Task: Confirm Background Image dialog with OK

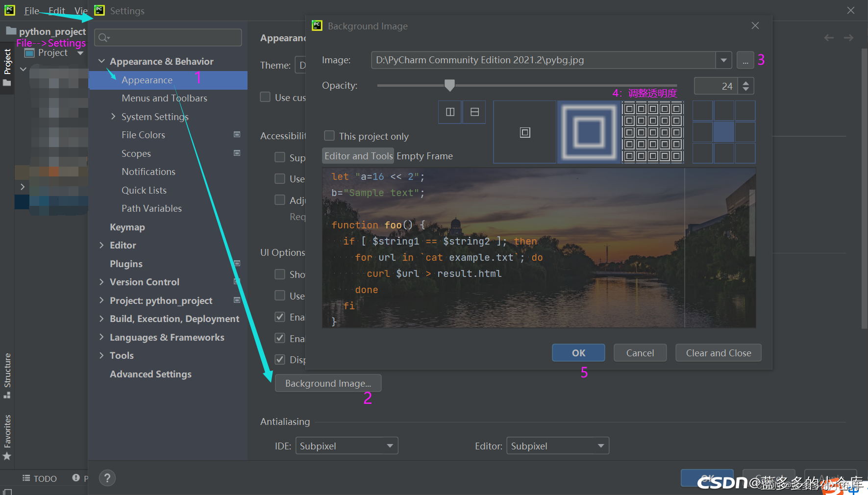Action: click(578, 353)
